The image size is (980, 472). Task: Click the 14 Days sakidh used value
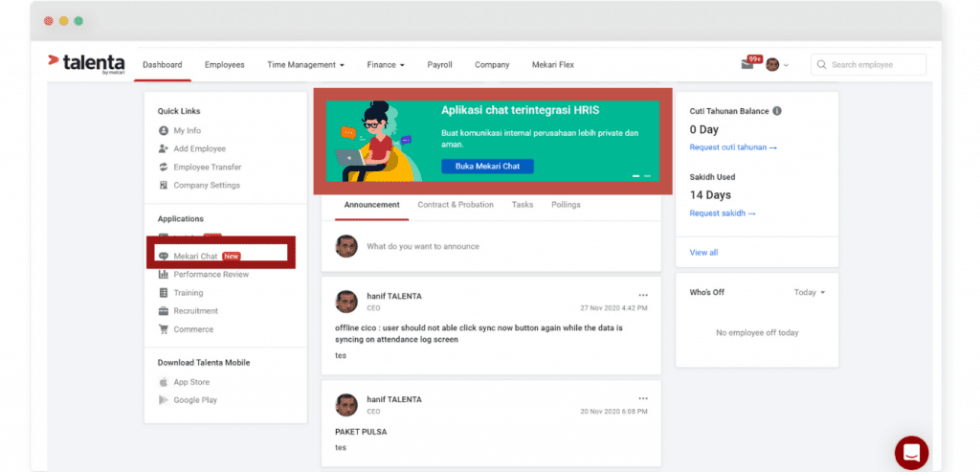point(710,195)
